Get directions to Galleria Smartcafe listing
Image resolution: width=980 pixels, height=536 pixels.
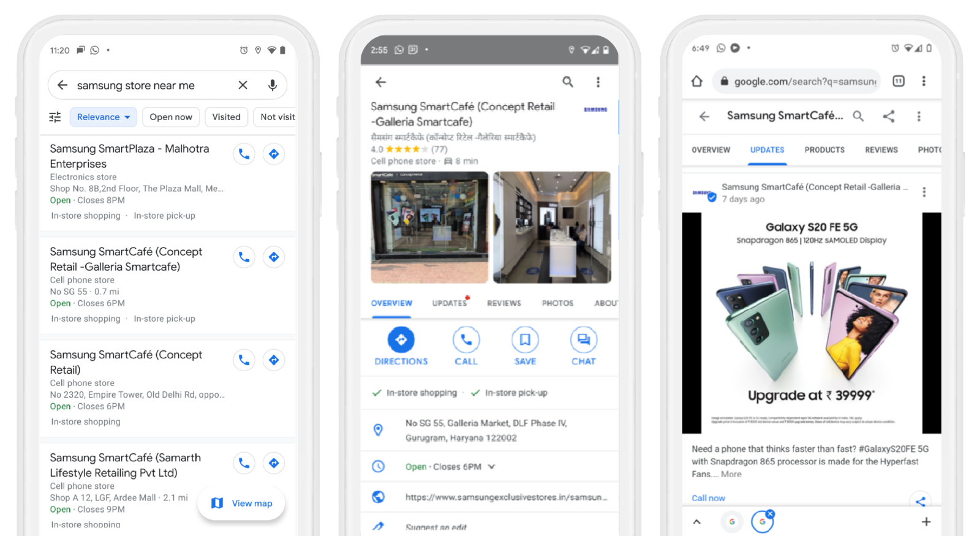tap(274, 257)
